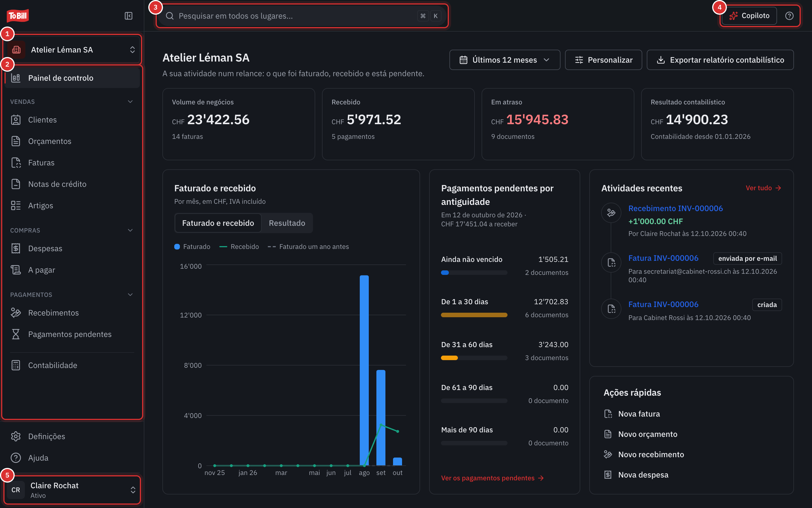Open the Claire Rochat user menu
The width and height of the screenshot is (812, 508).
point(72,490)
